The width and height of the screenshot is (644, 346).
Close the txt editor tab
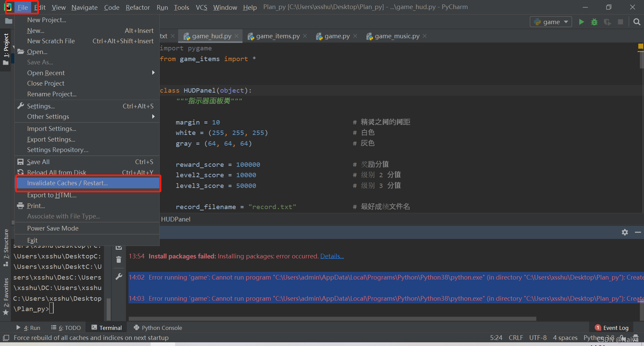(x=173, y=36)
